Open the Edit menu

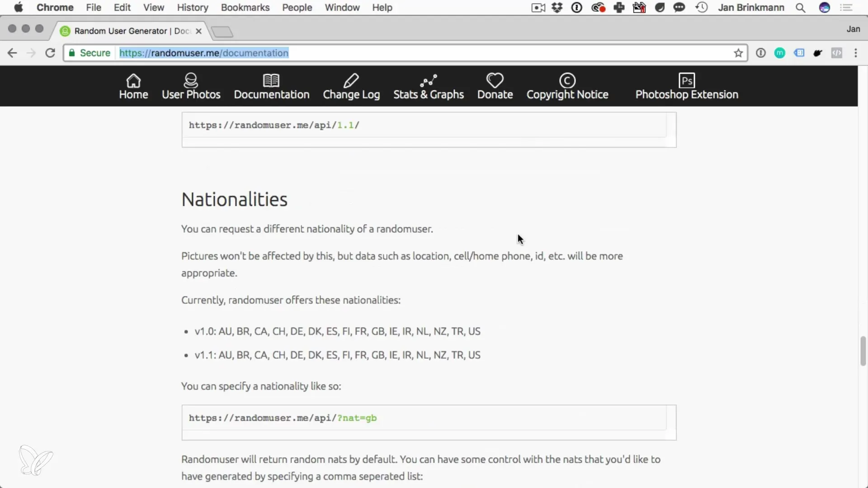[122, 7]
